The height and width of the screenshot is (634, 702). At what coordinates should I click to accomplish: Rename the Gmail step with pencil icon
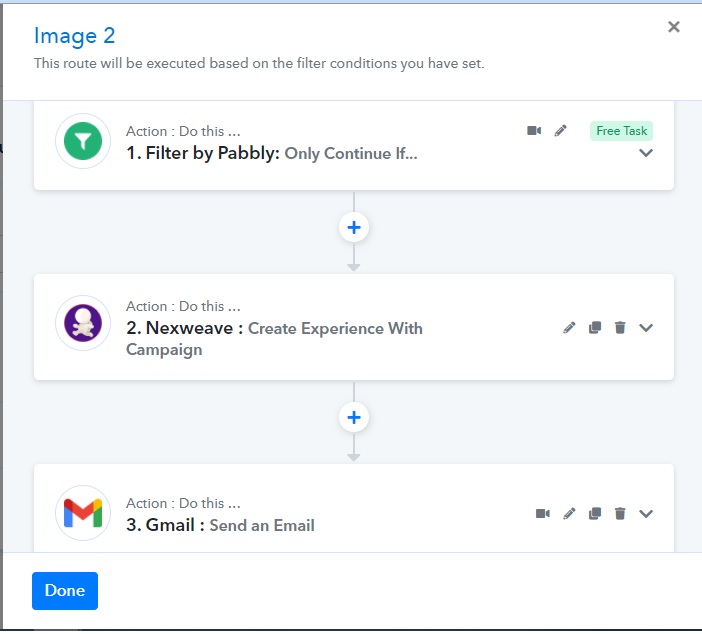tap(569, 514)
